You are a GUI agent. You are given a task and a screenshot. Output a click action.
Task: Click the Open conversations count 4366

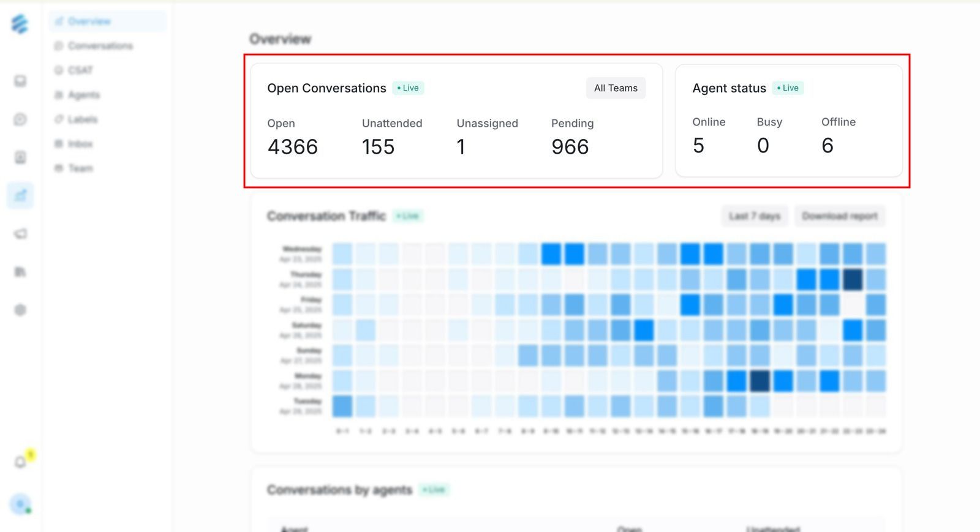tap(293, 147)
